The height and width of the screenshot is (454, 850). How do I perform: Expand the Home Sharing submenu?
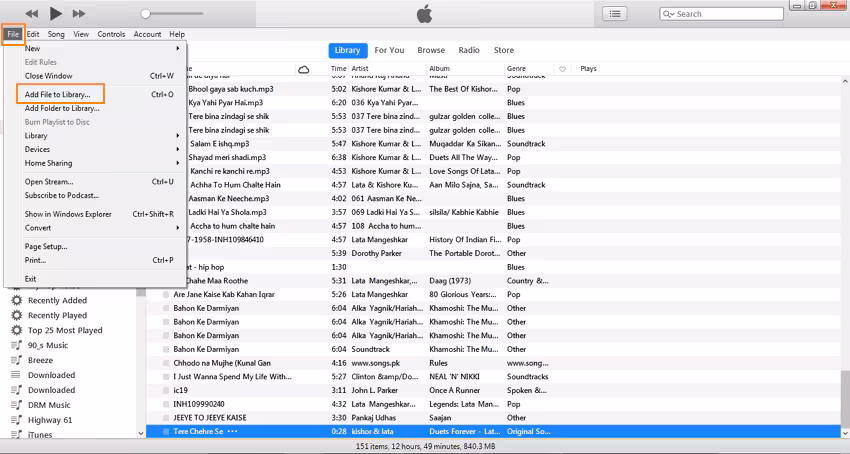point(95,163)
